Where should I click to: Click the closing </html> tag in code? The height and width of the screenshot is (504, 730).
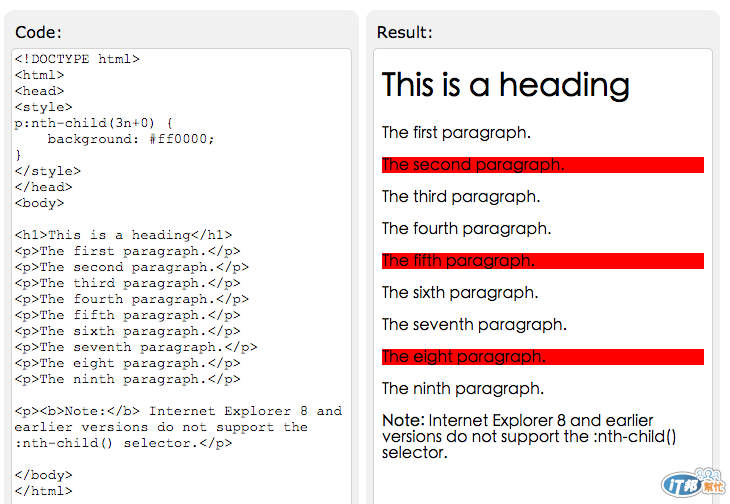click(43, 491)
